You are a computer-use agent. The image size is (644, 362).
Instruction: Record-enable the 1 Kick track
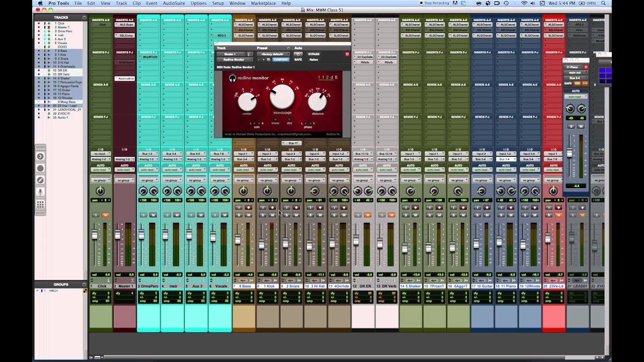(x=272, y=208)
